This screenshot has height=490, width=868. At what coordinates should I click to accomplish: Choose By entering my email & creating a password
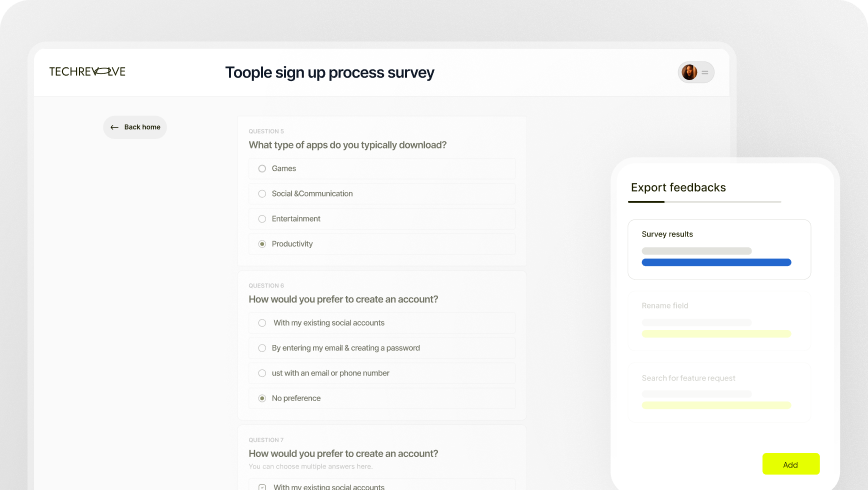point(262,348)
